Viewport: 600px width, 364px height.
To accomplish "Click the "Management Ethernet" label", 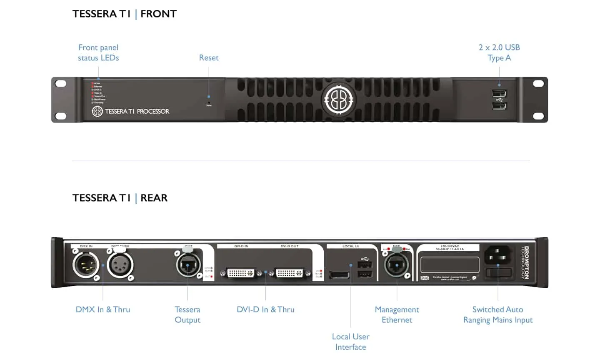I will click(x=397, y=314).
